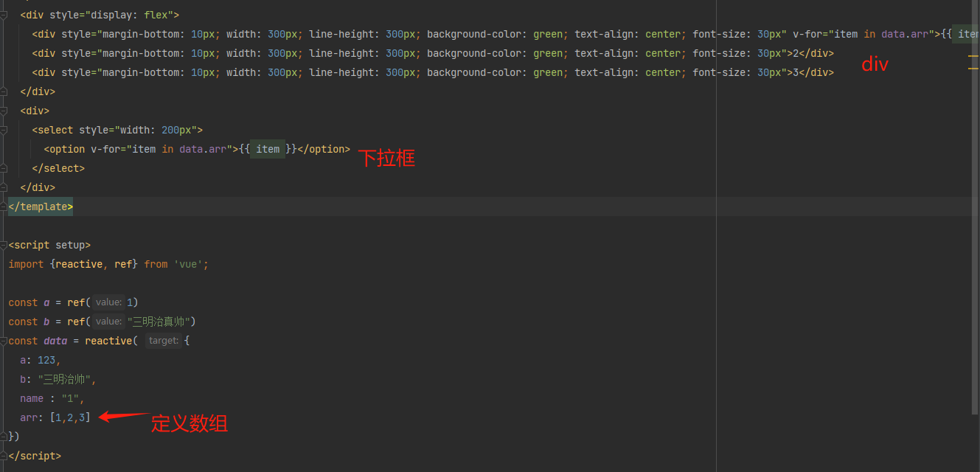The image size is (980, 472).
Task: Click the div line ending with >3</div>
Action: (x=433, y=72)
